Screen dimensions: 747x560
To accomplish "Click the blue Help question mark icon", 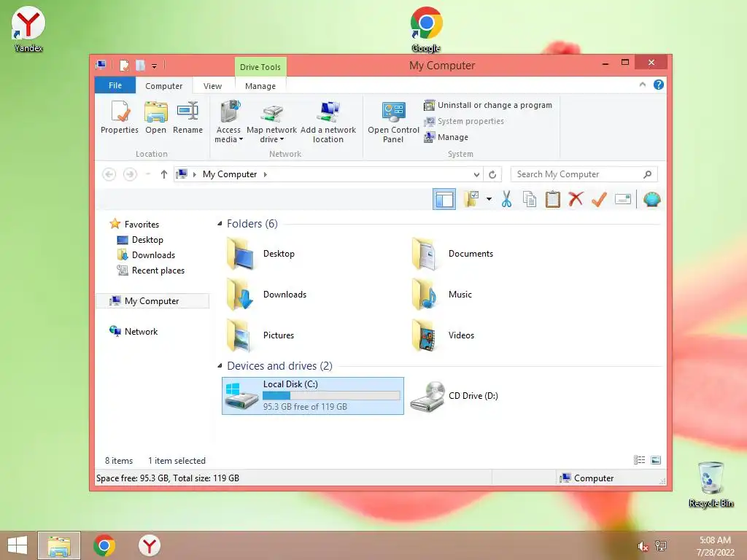I will pos(659,85).
